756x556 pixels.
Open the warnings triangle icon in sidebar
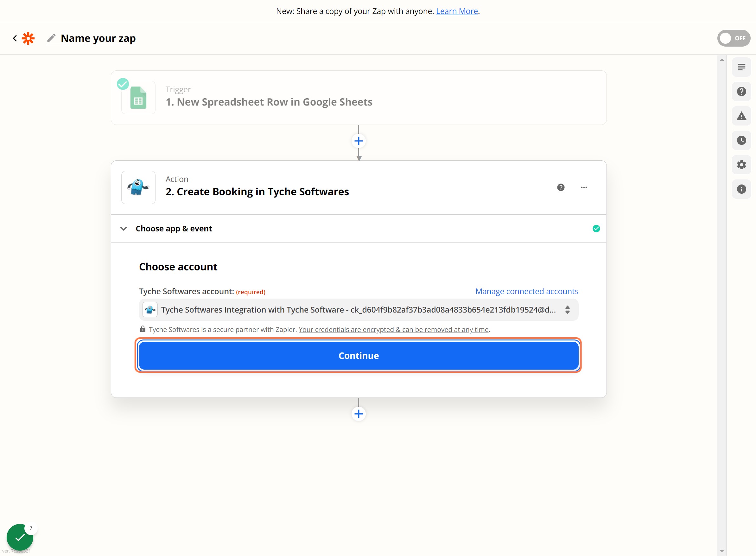pyautogui.click(x=741, y=116)
